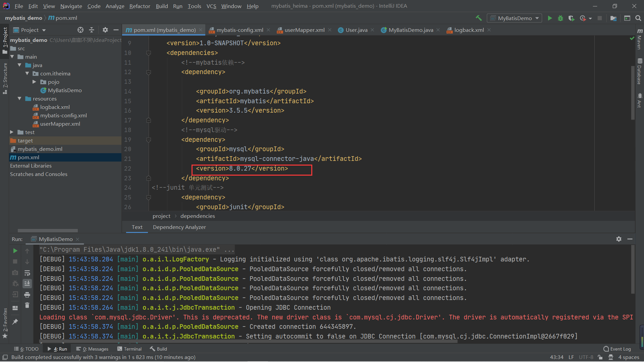Click the Build Project hammer icon

pyautogui.click(x=479, y=18)
